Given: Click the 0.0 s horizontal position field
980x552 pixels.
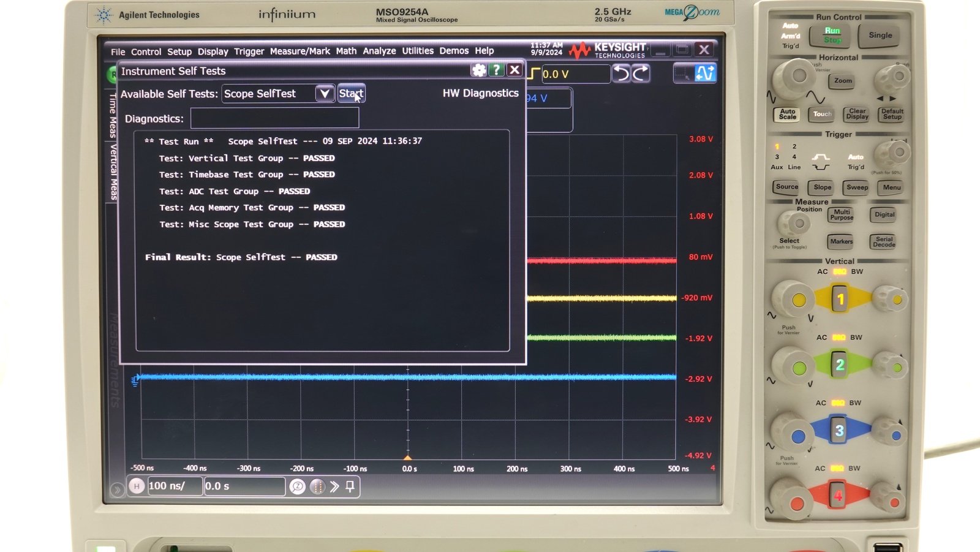Looking at the screenshot, I should 244,486.
